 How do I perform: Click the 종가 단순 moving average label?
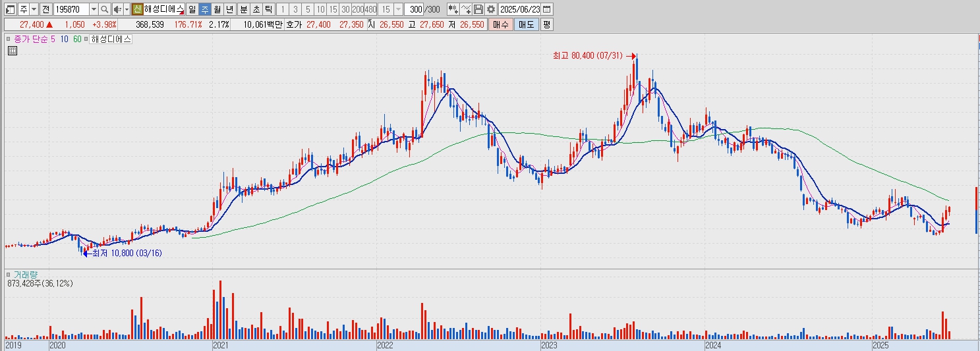click(31, 39)
